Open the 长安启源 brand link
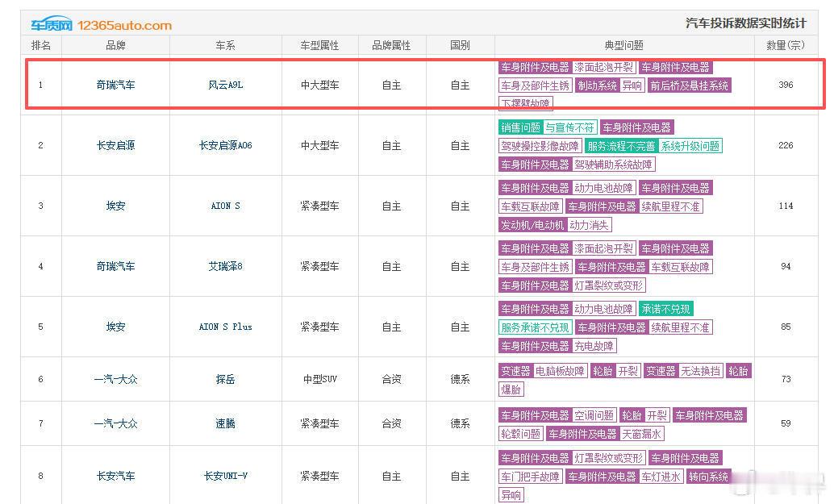 click(115, 145)
